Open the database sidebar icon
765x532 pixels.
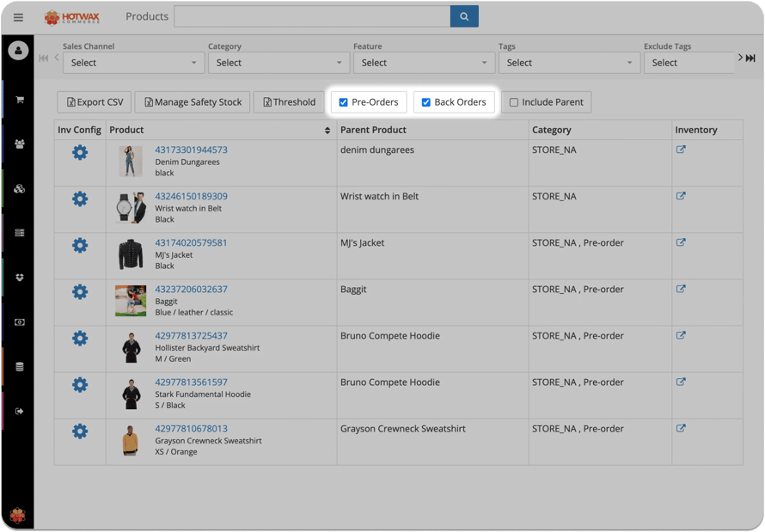tap(20, 367)
